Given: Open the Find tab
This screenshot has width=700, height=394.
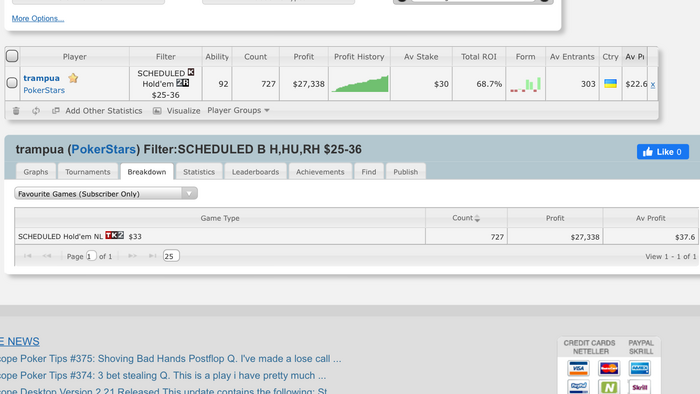Looking at the screenshot, I should (x=369, y=172).
